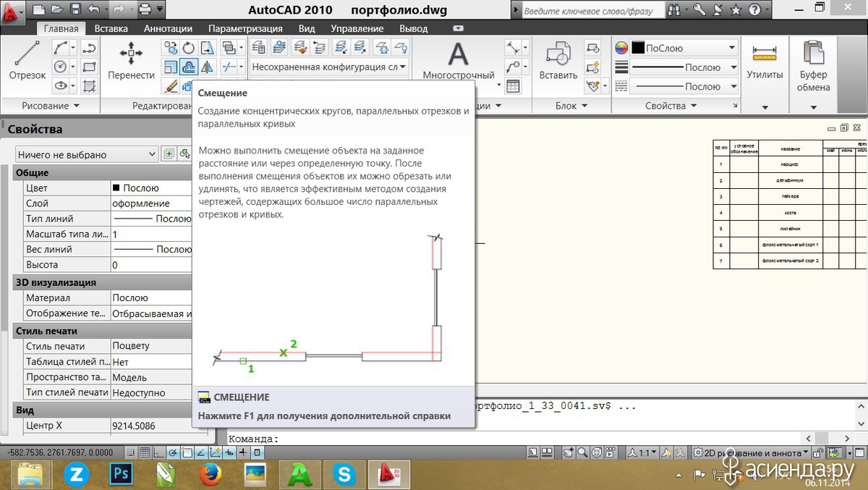This screenshot has width=868, height=490.
Task: Select the Copy tool with two circles
Action: tap(170, 48)
